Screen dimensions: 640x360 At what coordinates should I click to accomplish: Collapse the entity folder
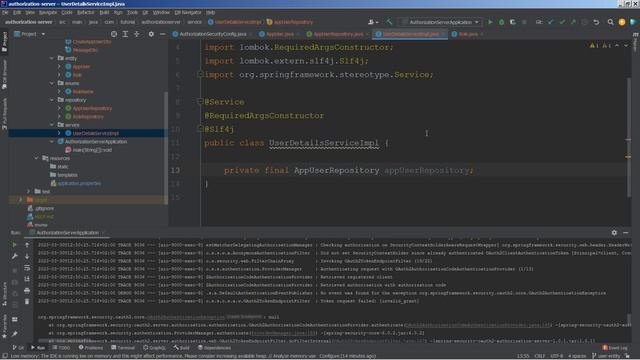(52, 58)
